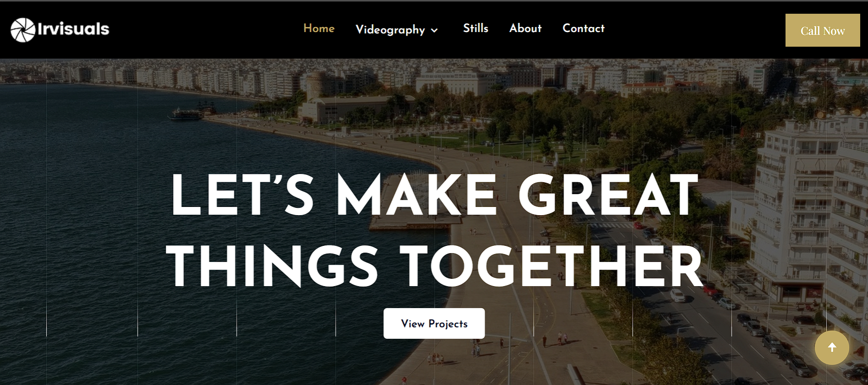The height and width of the screenshot is (385, 868).
Task: Click the "LET'S MAKE GREAT" headline line
Action: click(434, 195)
